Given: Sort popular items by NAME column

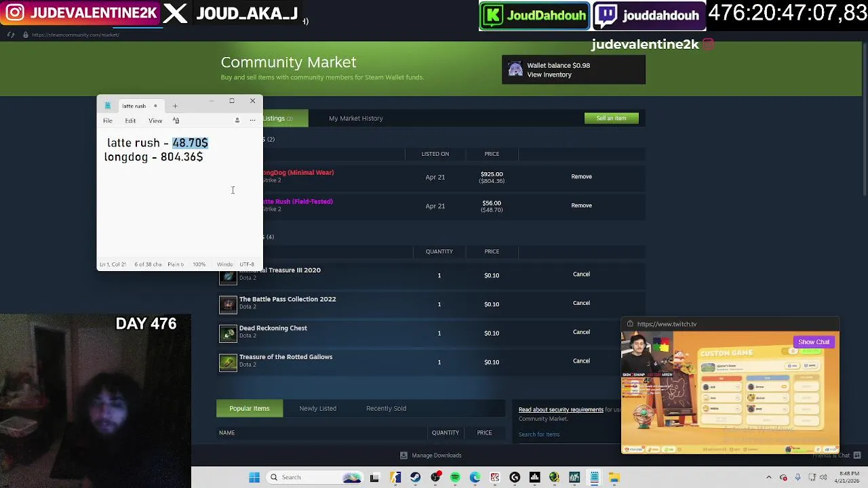Looking at the screenshot, I should pyautogui.click(x=226, y=433).
